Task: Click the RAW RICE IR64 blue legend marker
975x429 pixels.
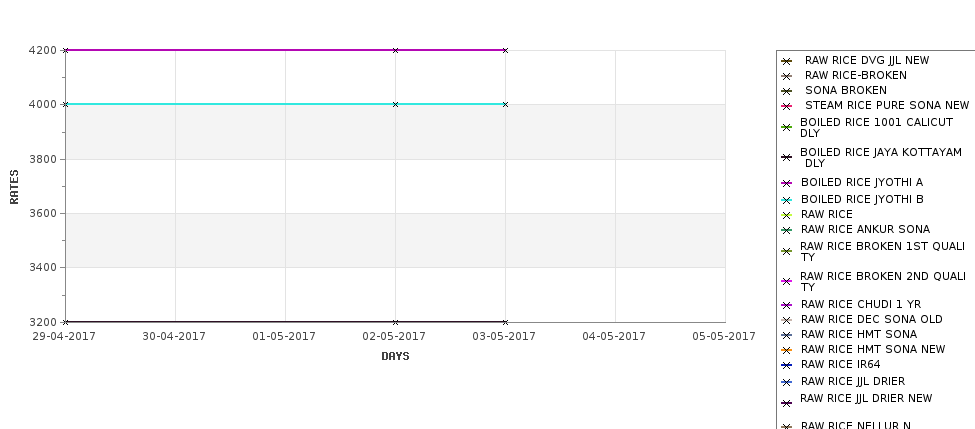Action: (787, 366)
